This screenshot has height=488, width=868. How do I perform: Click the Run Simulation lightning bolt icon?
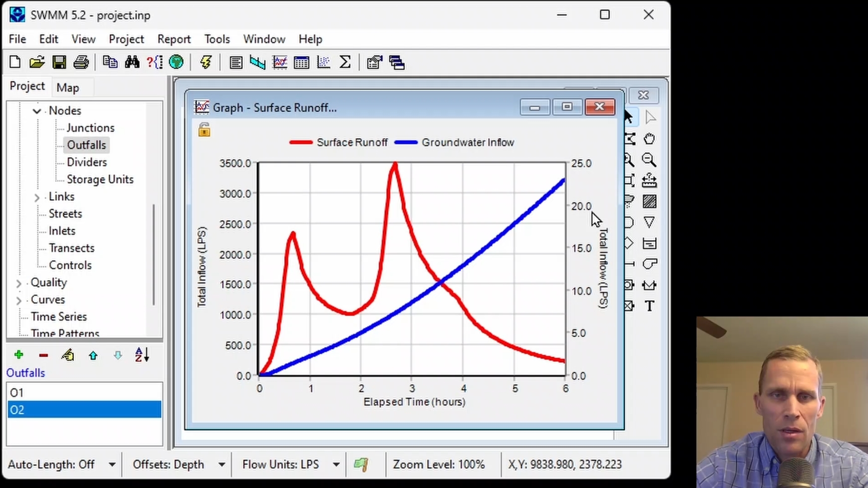[205, 62]
